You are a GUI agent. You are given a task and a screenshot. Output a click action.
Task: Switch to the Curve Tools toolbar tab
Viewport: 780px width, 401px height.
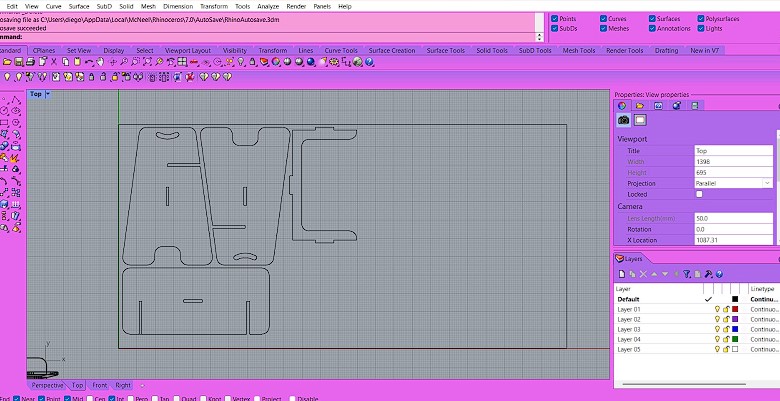tap(341, 50)
